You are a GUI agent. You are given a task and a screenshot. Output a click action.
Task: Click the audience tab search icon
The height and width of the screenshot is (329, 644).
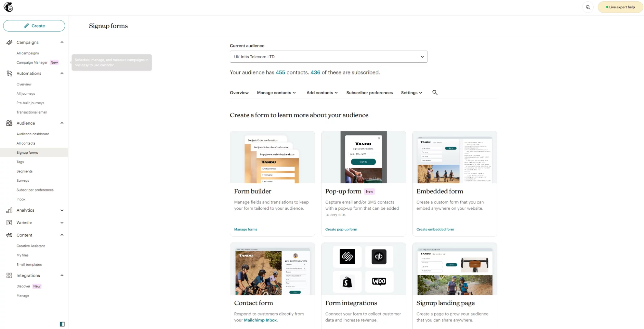435,92
